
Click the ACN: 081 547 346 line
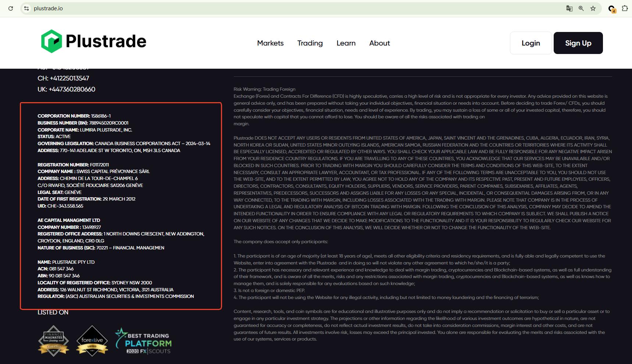56,269
